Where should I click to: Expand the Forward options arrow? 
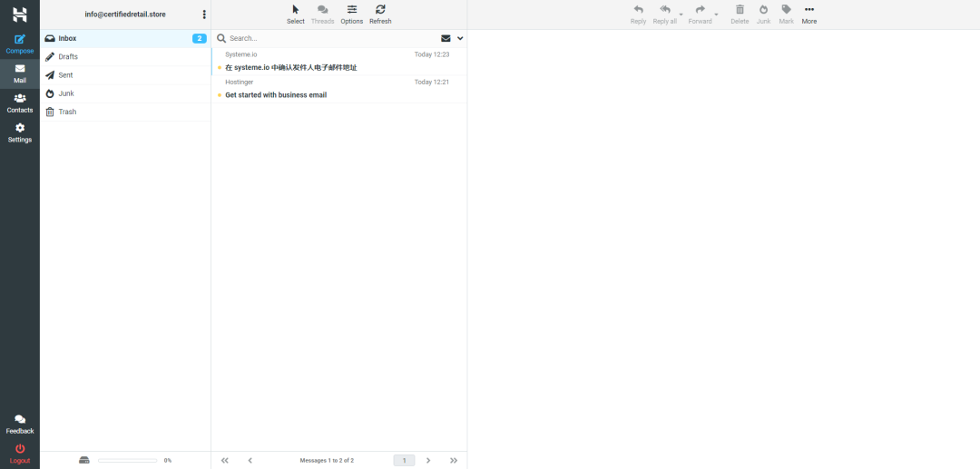717,15
